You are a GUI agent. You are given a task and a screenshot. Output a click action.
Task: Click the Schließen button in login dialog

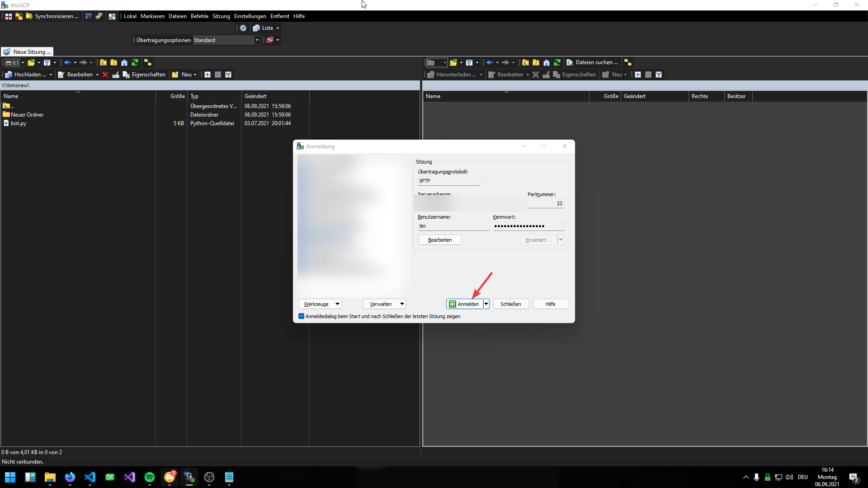pyautogui.click(x=511, y=304)
